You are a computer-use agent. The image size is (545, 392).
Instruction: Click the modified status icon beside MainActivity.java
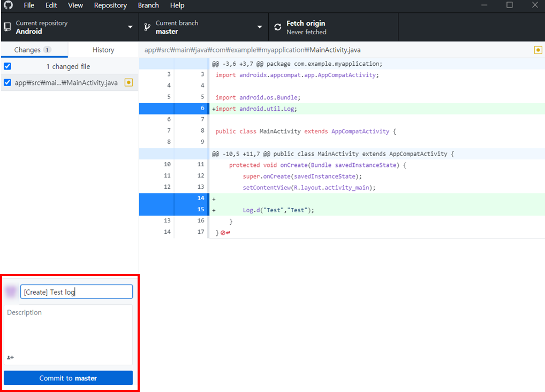pyautogui.click(x=128, y=83)
